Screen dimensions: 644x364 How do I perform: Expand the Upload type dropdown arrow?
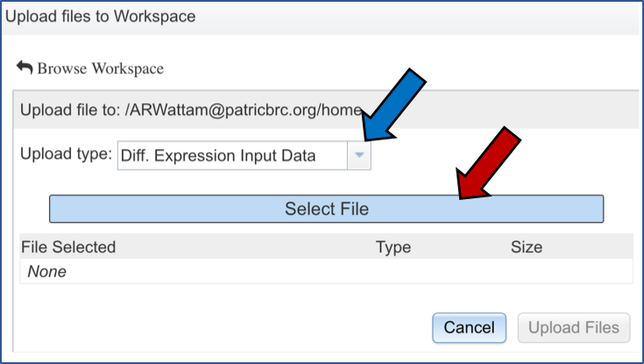[x=359, y=156]
